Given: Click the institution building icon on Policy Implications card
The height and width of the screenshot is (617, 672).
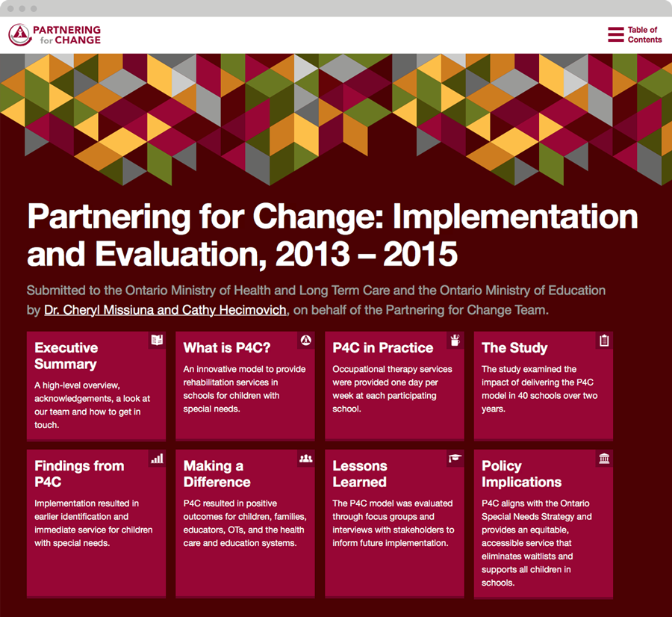Looking at the screenshot, I should tap(604, 459).
